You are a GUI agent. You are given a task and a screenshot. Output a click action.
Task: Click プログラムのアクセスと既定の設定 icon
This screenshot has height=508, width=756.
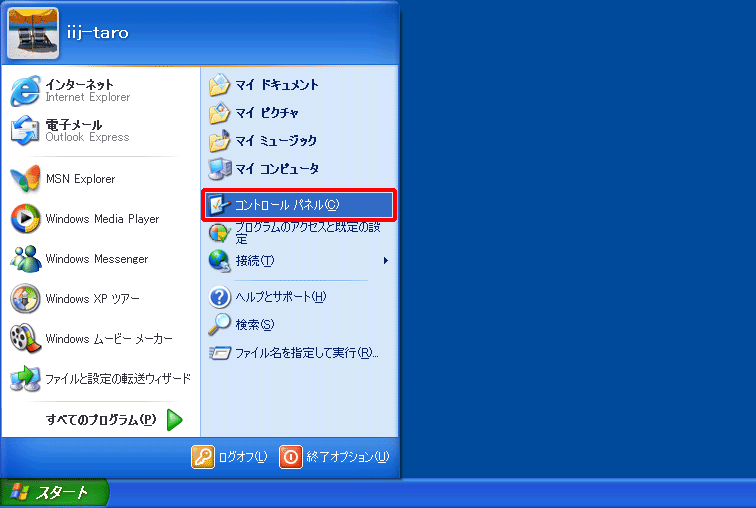pyautogui.click(x=219, y=233)
